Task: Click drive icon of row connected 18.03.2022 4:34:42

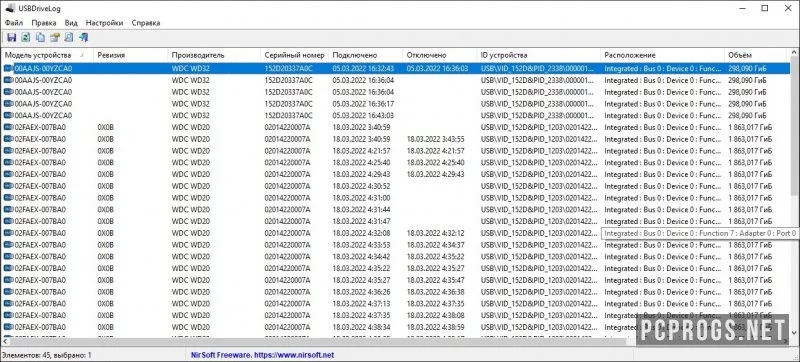Action: tap(9, 256)
